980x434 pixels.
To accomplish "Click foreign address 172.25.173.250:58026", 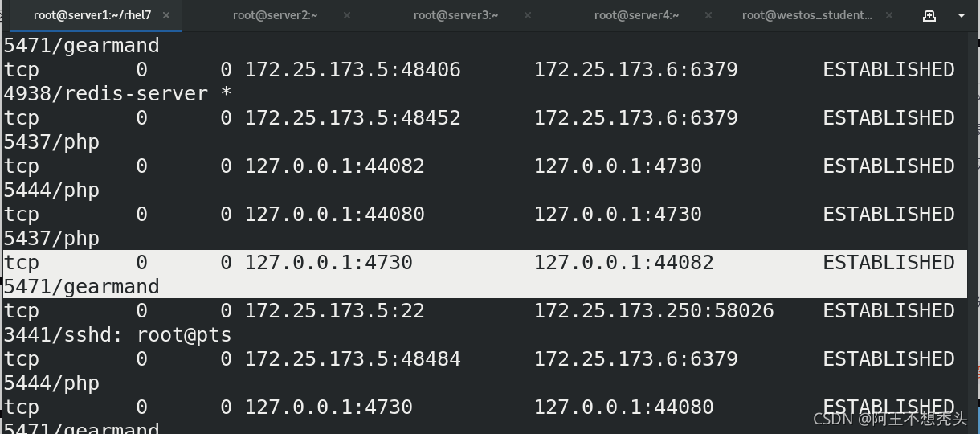I will (x=654, y=311).
